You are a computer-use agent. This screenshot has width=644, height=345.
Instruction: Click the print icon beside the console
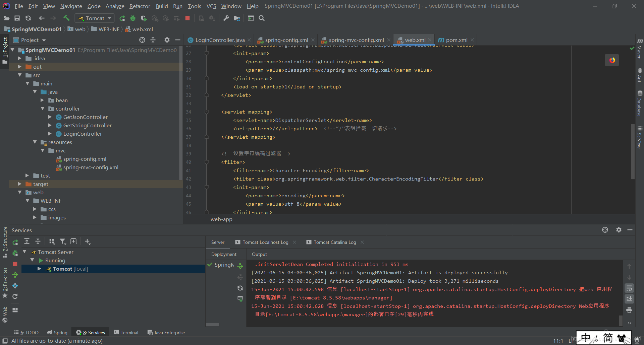tap(629, 310)
